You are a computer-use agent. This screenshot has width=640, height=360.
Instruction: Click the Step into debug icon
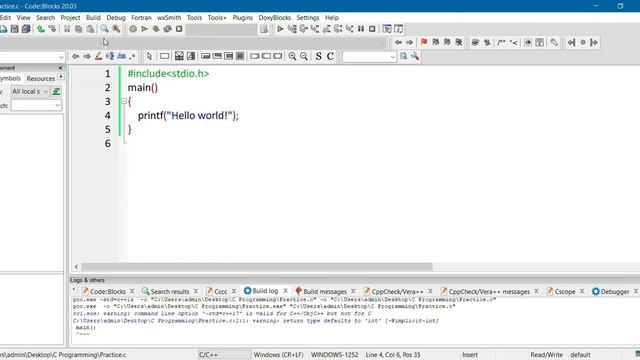click(315, 29)
